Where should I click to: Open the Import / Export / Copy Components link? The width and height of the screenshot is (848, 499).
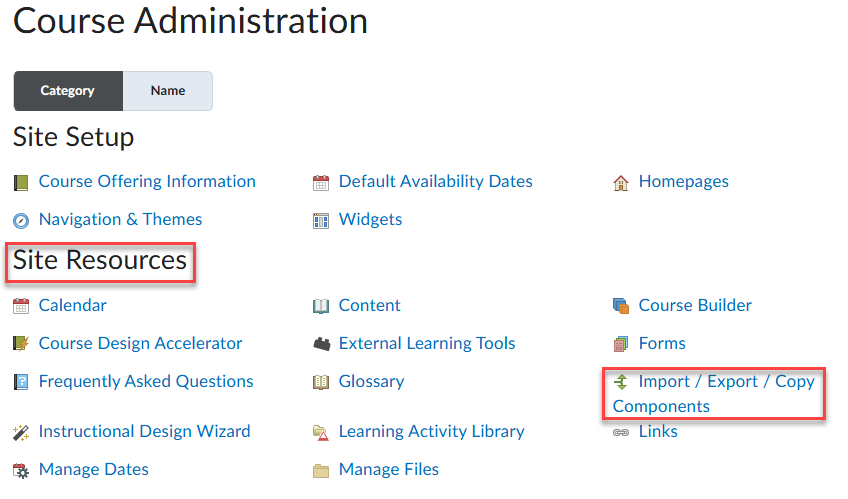(726, 382)
